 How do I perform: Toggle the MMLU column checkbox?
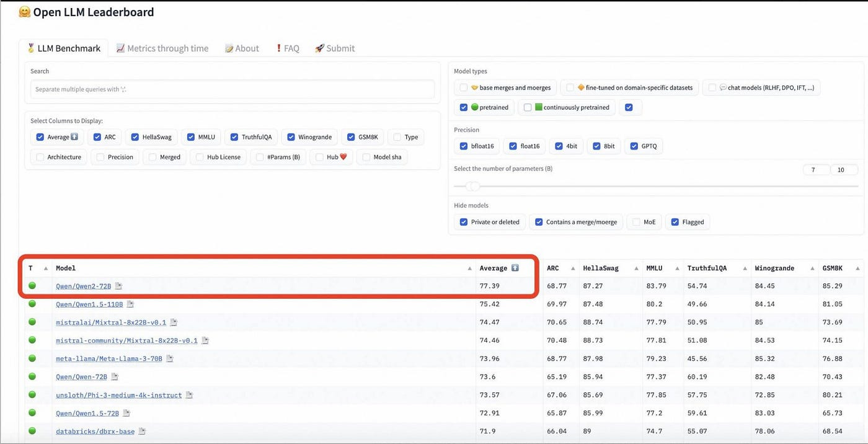[192, 137]
